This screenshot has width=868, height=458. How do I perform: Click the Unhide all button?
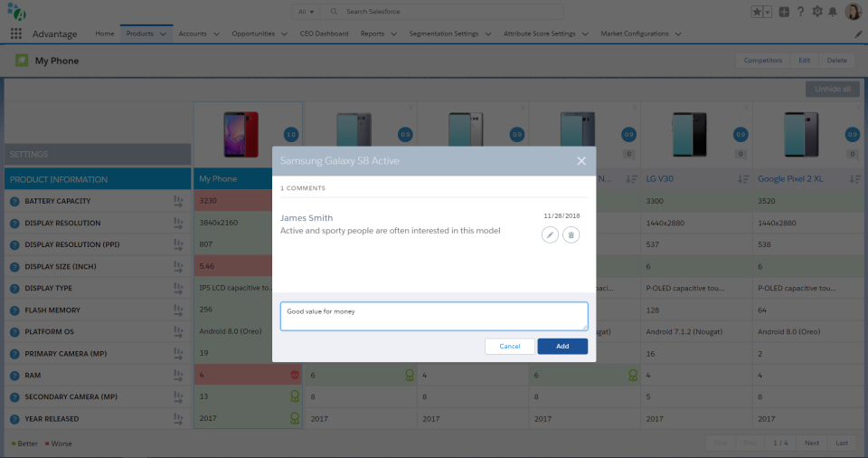pos(833,90)
